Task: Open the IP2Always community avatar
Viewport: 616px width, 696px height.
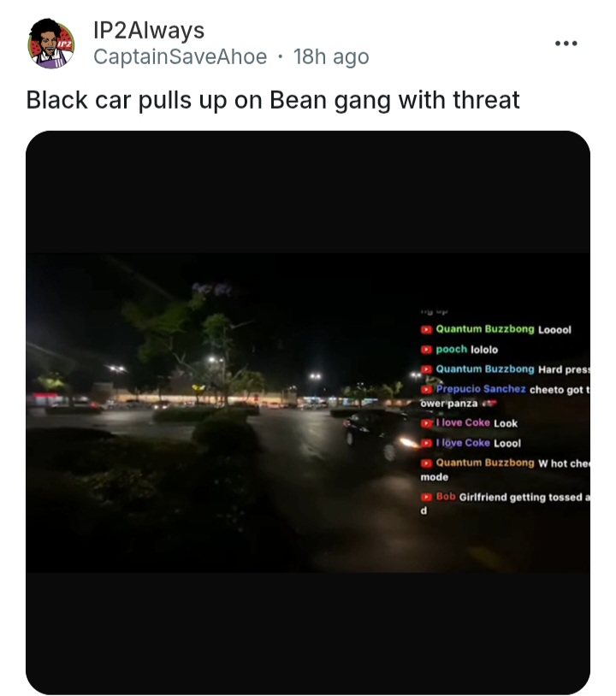Action: pos(51,44)
